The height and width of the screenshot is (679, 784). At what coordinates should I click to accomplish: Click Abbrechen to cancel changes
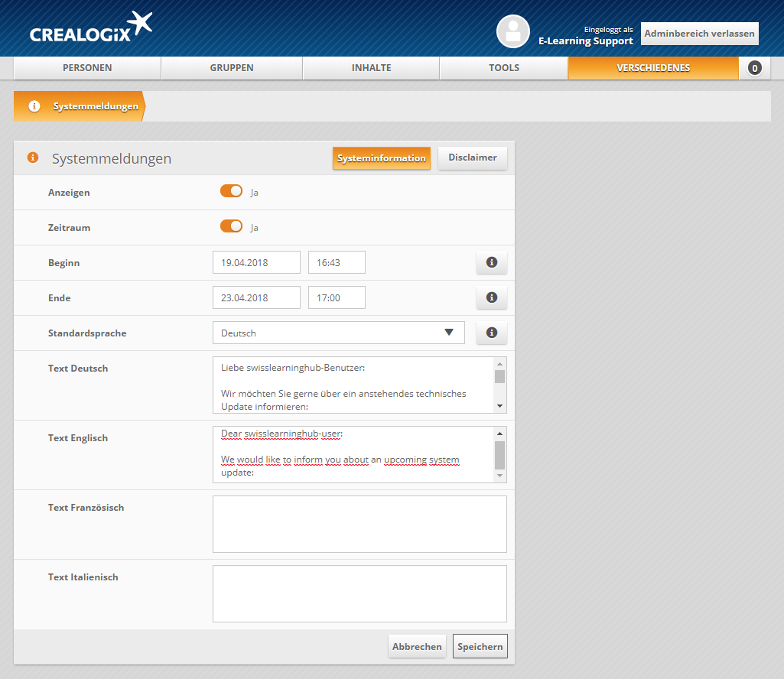click(x=417, y=646)
